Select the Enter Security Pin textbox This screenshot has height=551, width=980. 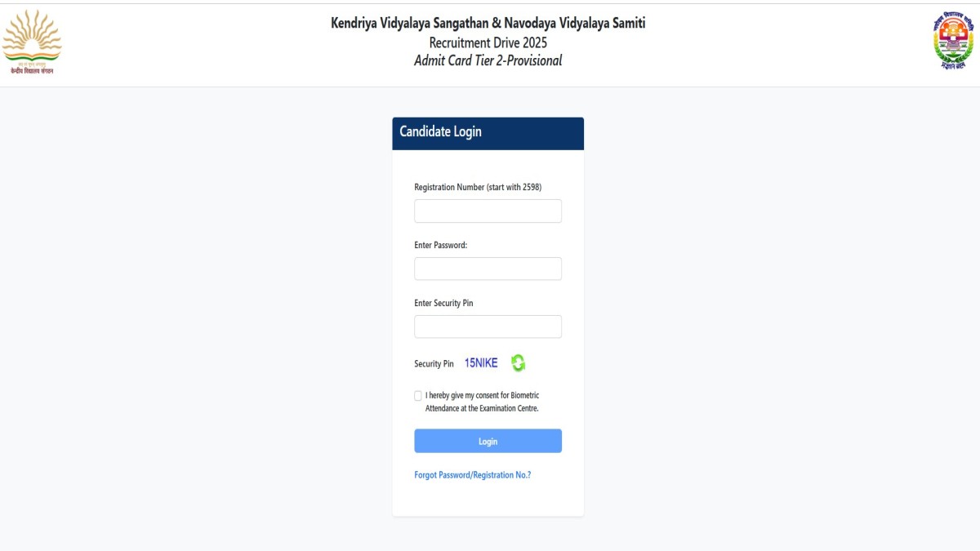click(x=488, y=327)
